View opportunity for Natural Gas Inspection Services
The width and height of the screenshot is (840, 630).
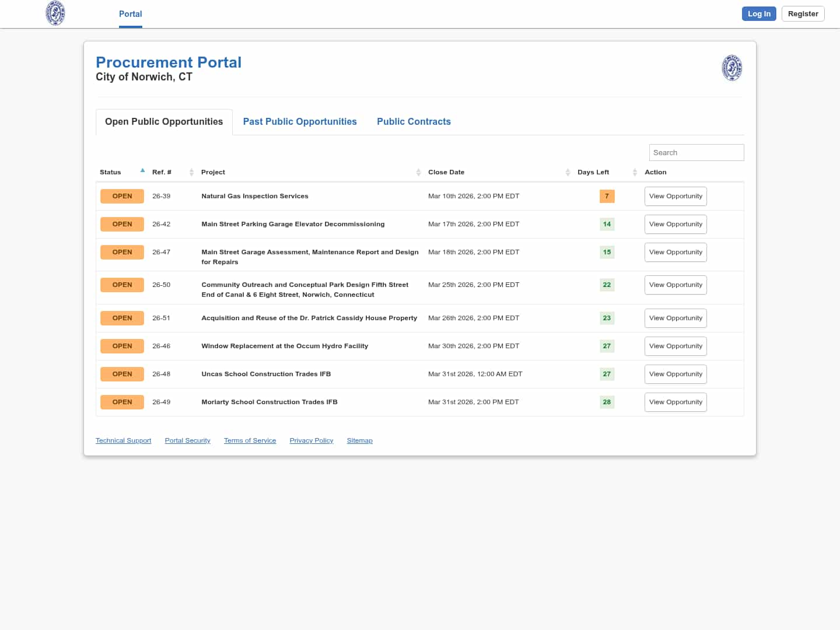pyautogui.click(x=675, y=196)
